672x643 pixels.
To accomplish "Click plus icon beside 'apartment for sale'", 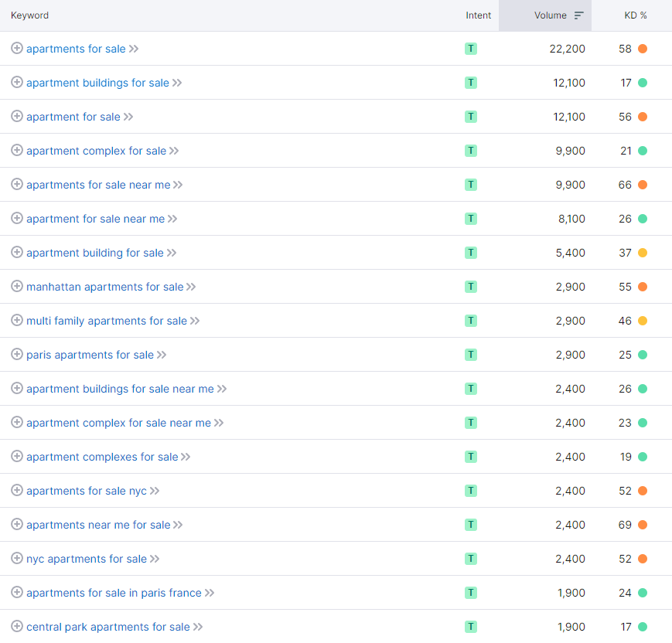I will click(x=17, y=116).
